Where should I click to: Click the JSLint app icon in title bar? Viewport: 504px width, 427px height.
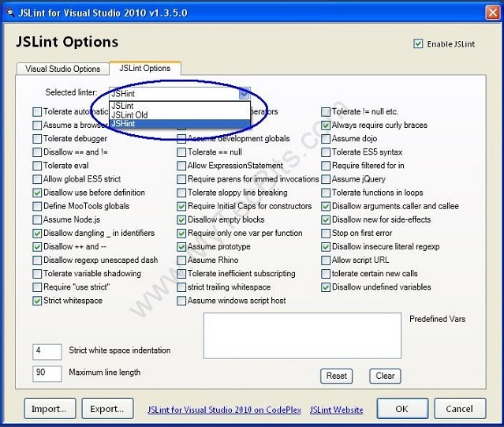coord(10,13)
